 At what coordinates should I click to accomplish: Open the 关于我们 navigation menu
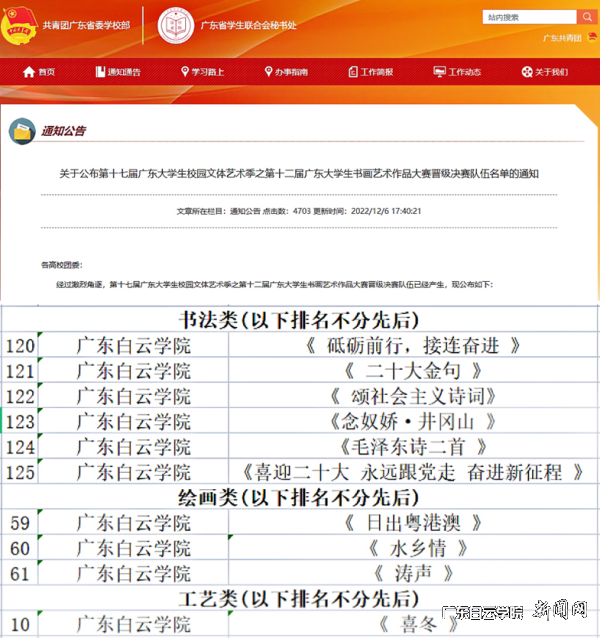tap(551, 72)
